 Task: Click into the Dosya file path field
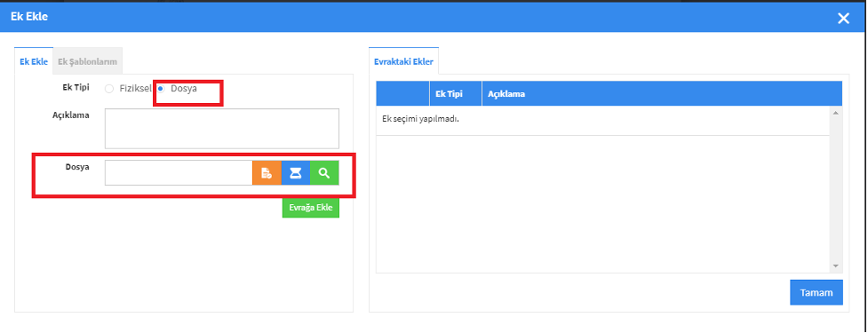[179, 173]
